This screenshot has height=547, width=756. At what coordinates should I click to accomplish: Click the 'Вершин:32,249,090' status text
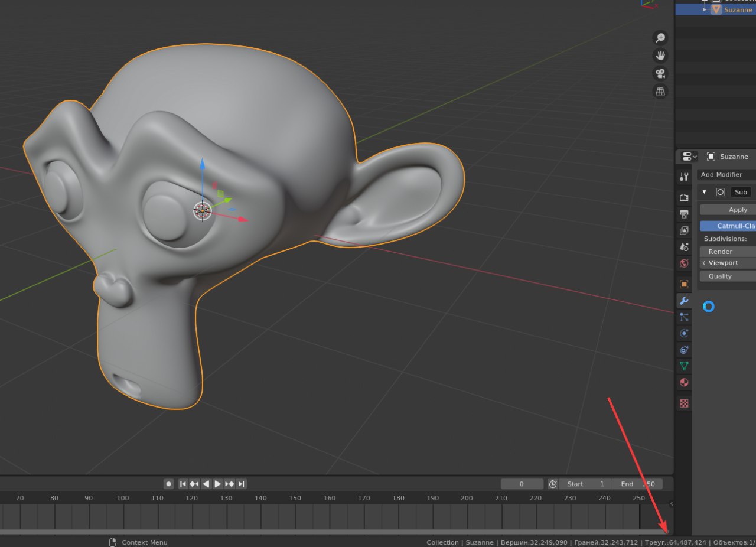coord(535,542)
